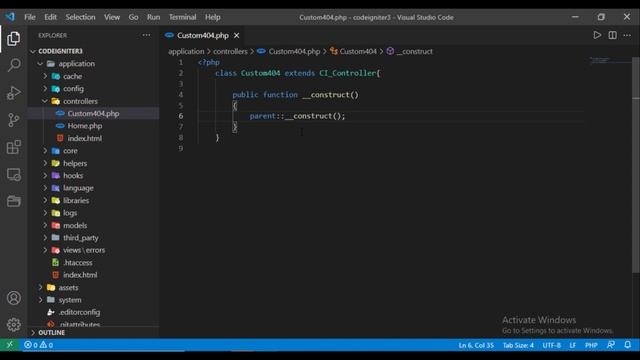Open the Selection menu
The image size is (640, 360).
coord(80,17)
